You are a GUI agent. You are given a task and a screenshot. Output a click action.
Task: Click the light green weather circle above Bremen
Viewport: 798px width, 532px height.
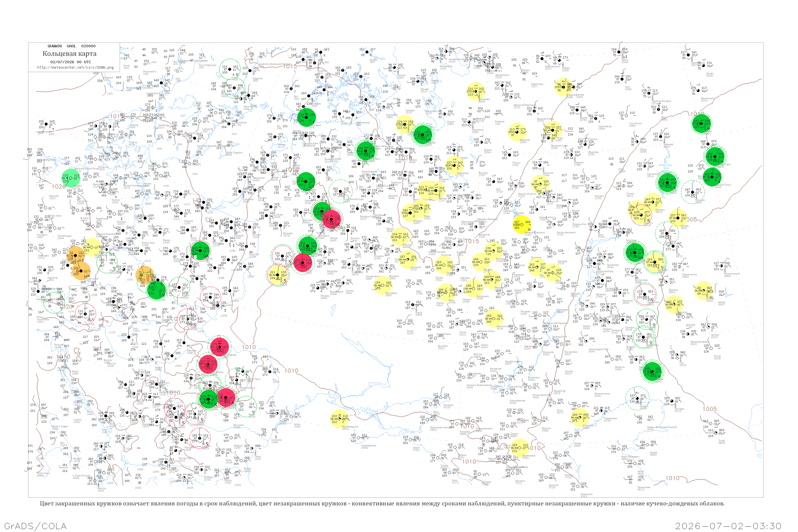tap(70, 178)
